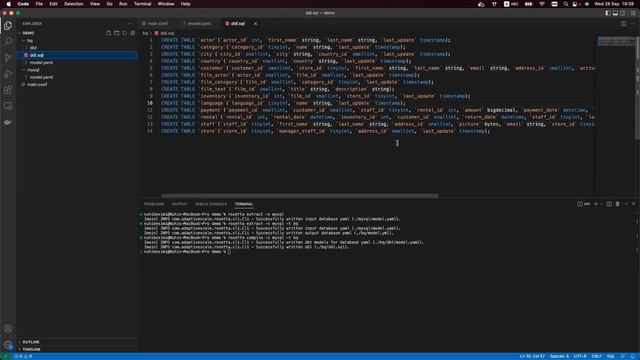Open the Wi-Fi menu bar icon
Screen dimensions: 640x360
point(542,4)
